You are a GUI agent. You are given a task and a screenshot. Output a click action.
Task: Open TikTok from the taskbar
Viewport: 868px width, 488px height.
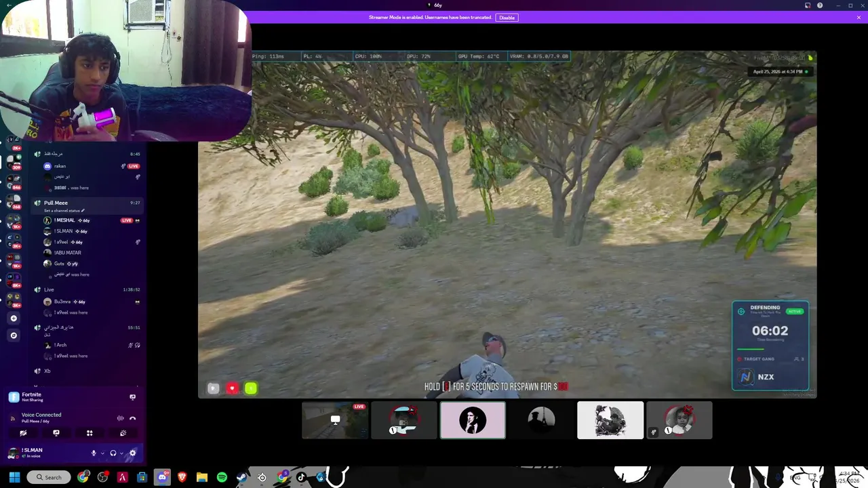(x=301, y=477)
